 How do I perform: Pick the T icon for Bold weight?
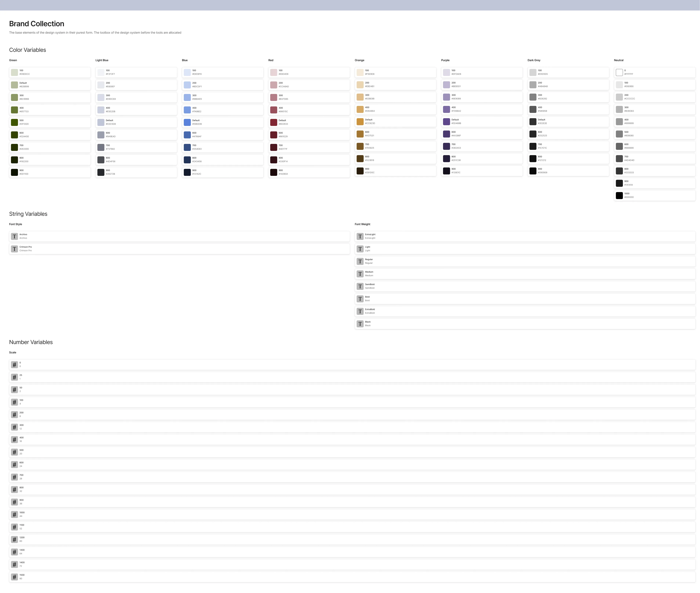360,299
